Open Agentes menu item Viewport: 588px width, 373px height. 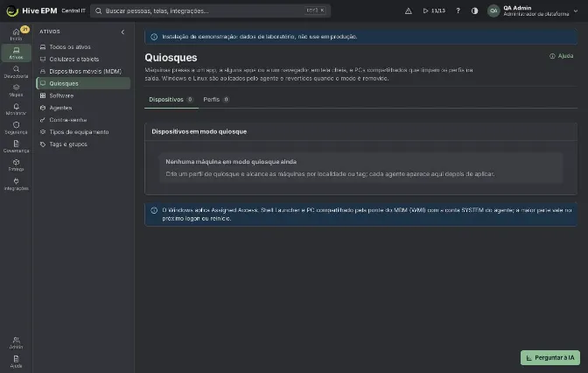pyautogui.click(x=83, y=108)
